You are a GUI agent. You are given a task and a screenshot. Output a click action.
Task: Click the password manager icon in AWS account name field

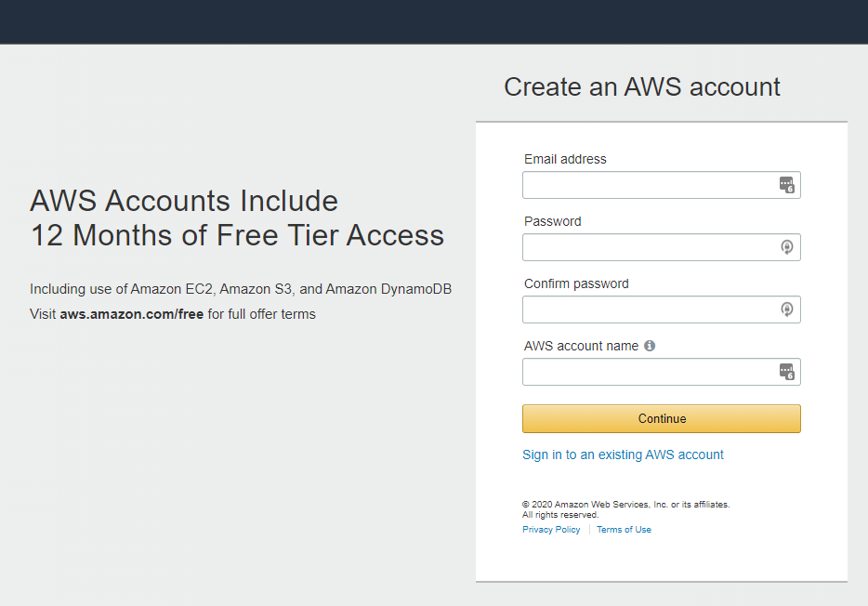(x=786, y=372)
